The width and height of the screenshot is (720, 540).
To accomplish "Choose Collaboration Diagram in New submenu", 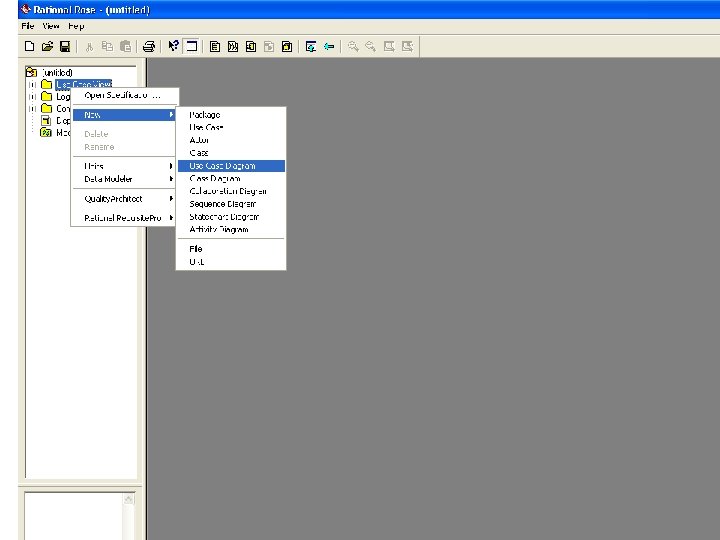I will [x=231, y=191].
